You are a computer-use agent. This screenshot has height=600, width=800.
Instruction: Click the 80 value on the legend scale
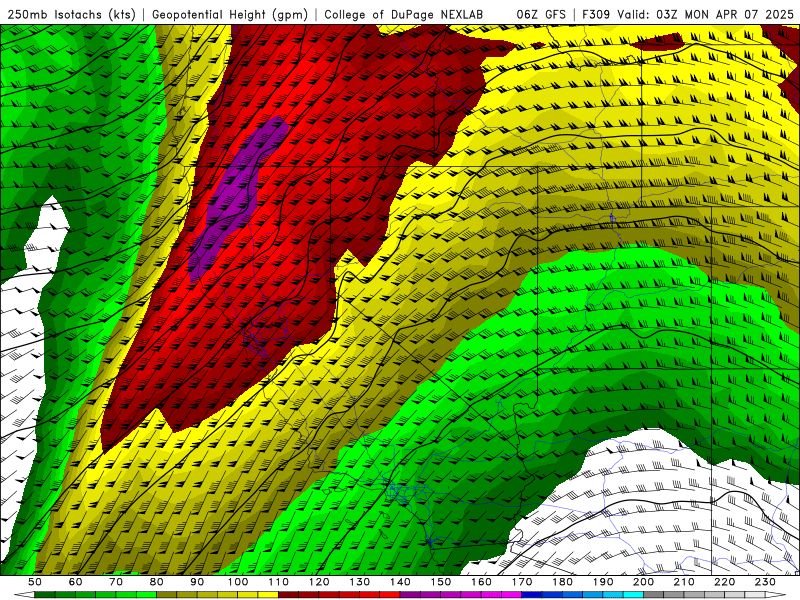pyautogui.click(x=157, y=582)
